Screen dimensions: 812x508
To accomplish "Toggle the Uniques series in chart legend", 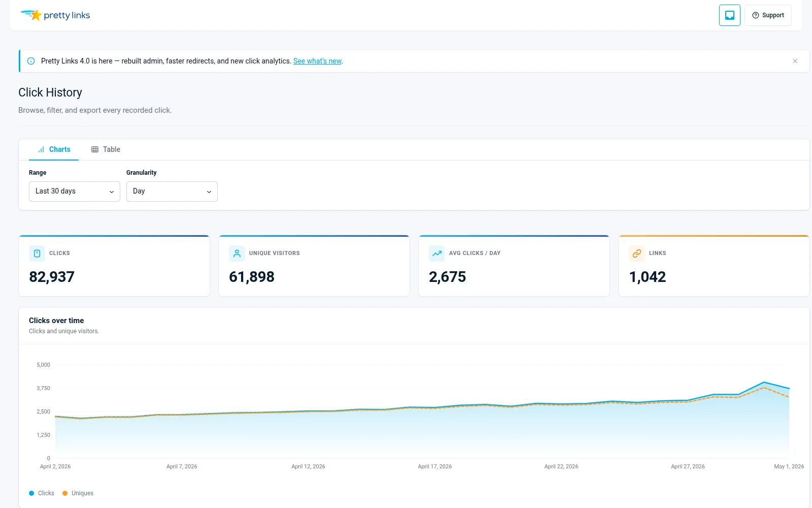I will [x=78, y=493].
